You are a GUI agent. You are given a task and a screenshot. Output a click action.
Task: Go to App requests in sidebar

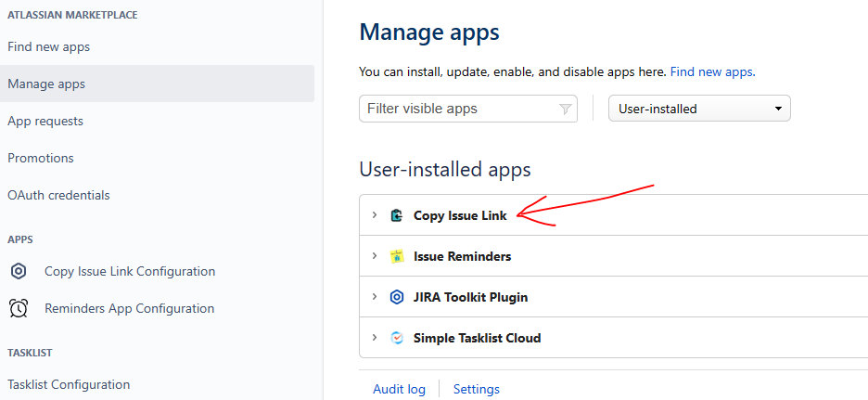point(45,121)
